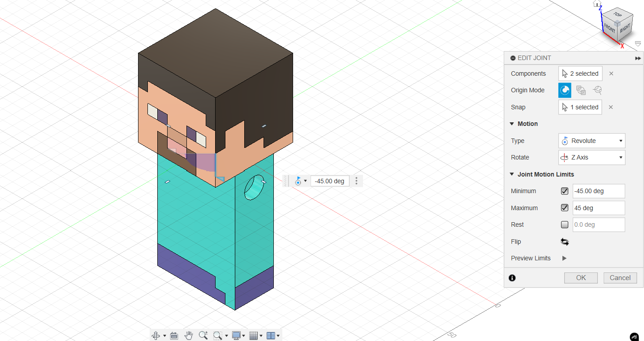Click the FRONT face of ViewCube
This screenshot has height=341, width=644.
609,28
